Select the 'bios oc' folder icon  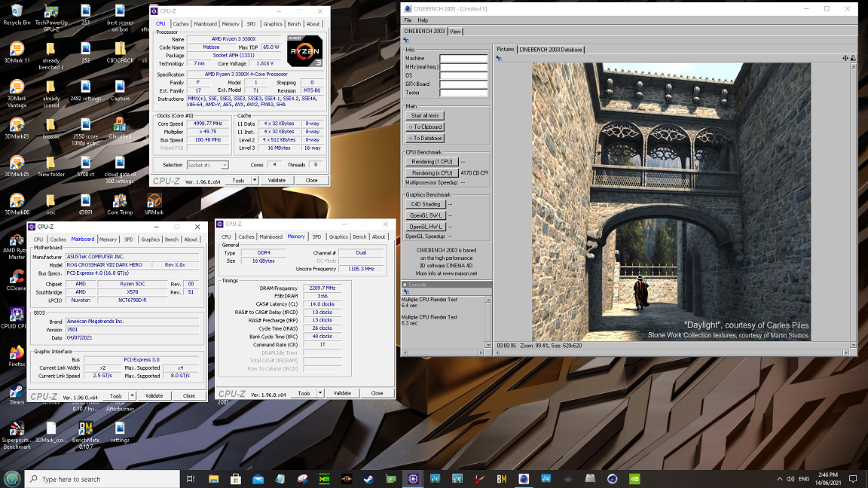pos(51,128)
